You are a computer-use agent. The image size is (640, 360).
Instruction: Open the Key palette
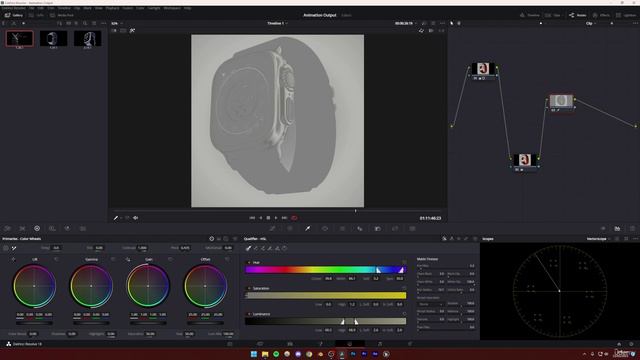pyautogui.click(x=395, y=229)
